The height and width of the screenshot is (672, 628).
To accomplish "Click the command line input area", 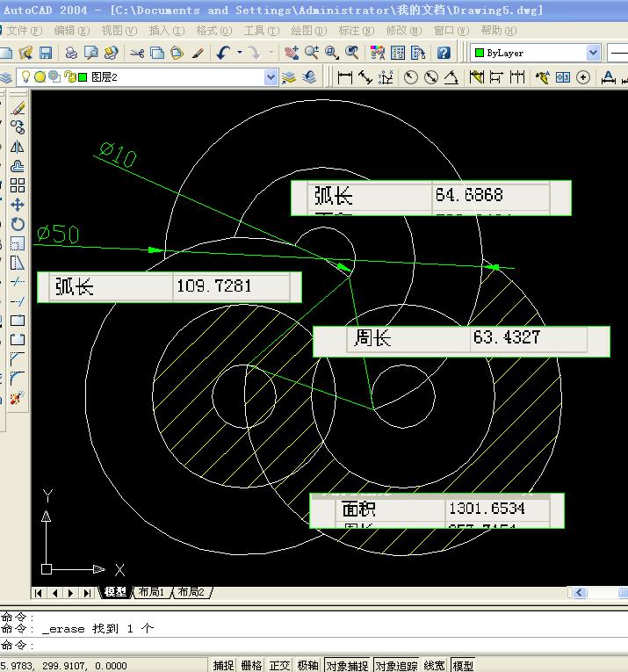I will click(x=314, y=645).
